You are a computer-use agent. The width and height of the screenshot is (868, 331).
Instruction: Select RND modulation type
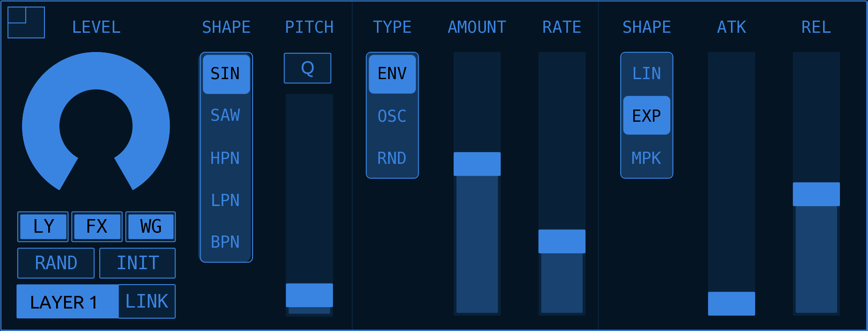tap(392, 158)
